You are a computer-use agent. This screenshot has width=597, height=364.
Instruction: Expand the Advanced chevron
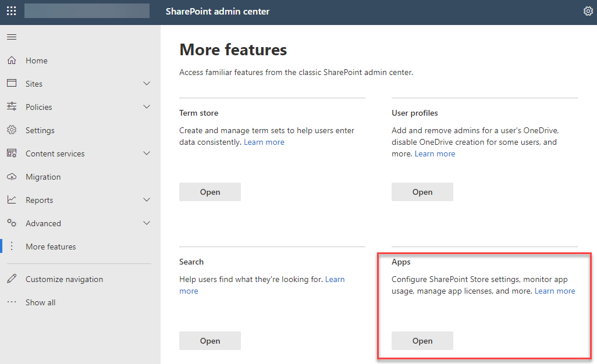point(147,223)
